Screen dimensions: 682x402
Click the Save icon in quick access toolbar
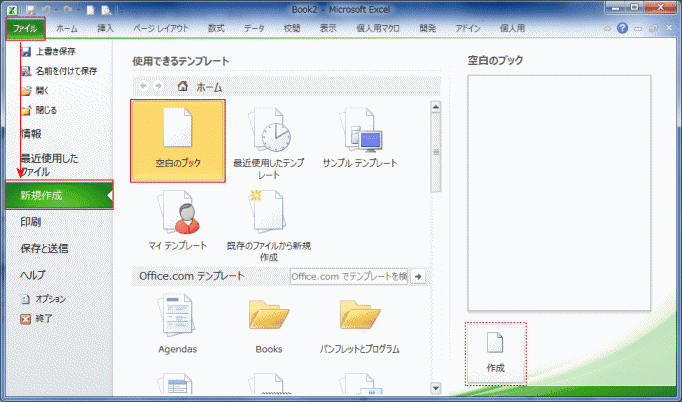30,10
